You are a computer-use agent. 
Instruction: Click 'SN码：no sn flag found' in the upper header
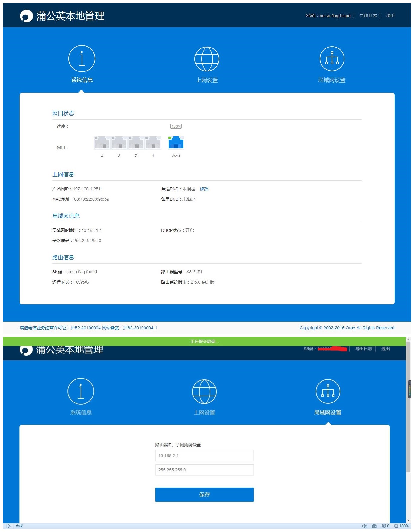pyautogui.click(x=328, y=16)
